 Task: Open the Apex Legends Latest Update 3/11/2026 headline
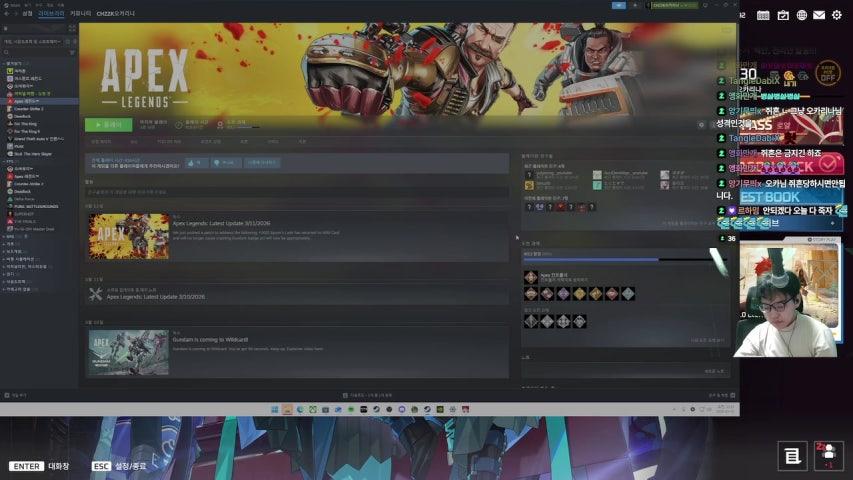(221, 223)
